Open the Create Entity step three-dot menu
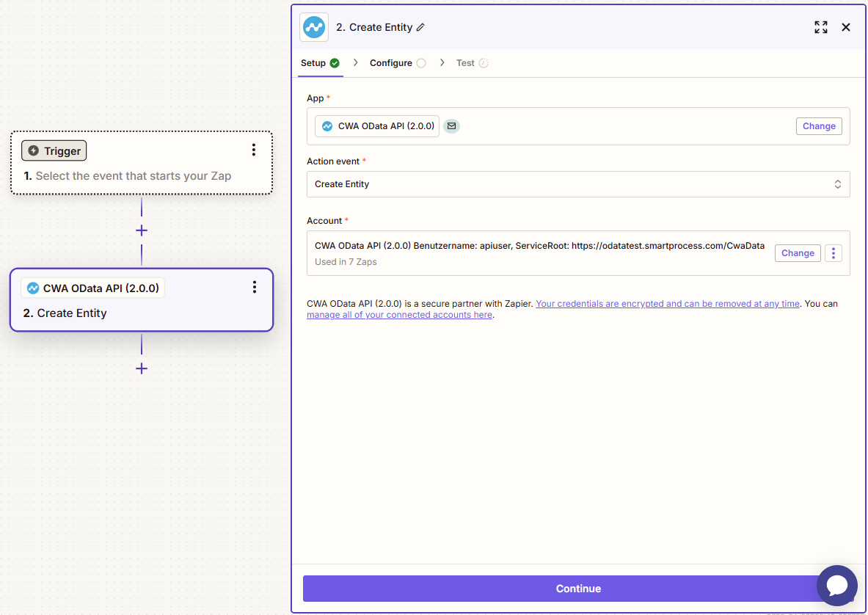Screen dimensions: 868x615 point(255,287)
